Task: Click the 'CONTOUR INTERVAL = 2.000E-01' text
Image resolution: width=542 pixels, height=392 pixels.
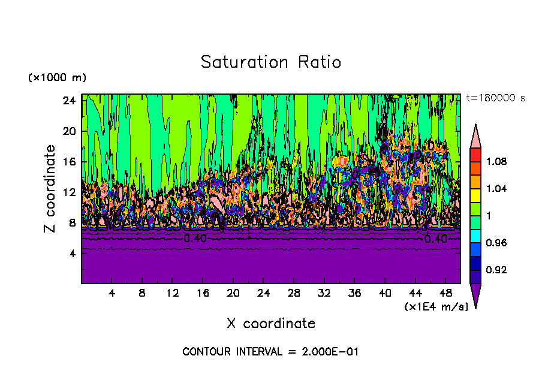Action: point(270,352)
